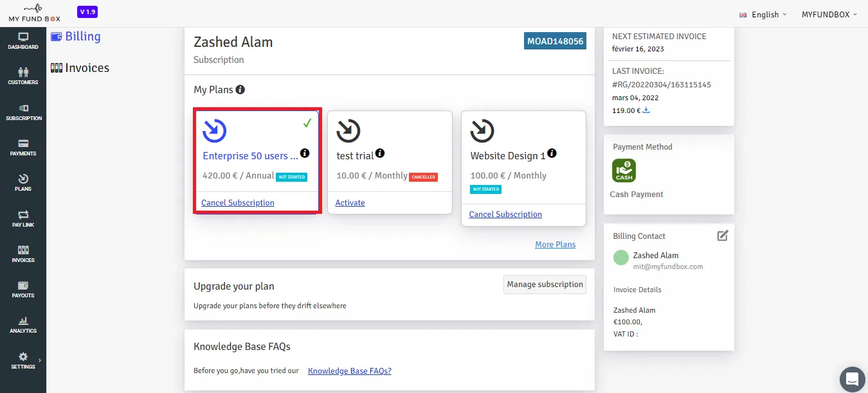Screen dimensions: 868x393
Task: Click the More Plans link
Action: (x=556, y=245)
